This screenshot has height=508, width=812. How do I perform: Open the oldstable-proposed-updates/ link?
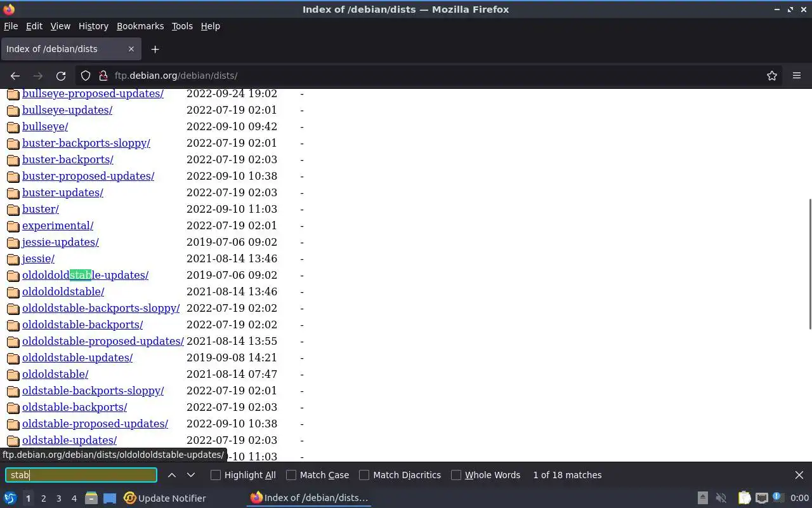[95, 424]
